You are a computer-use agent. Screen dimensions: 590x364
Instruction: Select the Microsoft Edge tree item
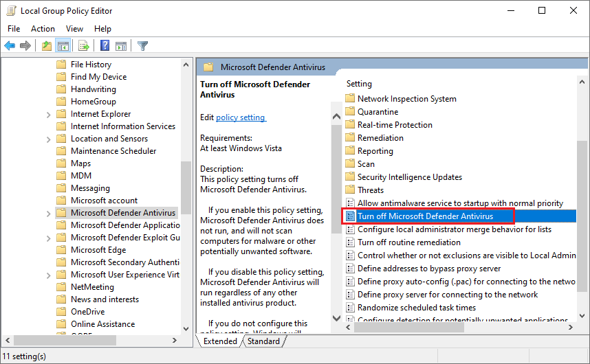click(98, 250)
